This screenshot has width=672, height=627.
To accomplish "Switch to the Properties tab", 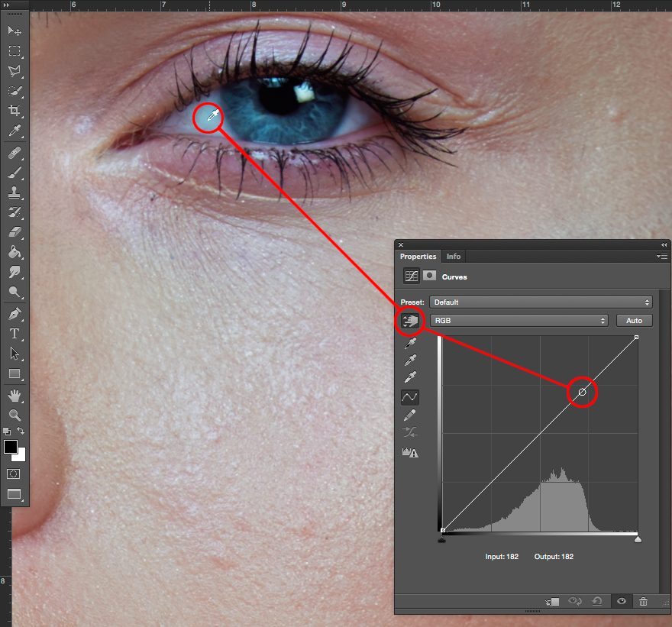I will (418, 257).
